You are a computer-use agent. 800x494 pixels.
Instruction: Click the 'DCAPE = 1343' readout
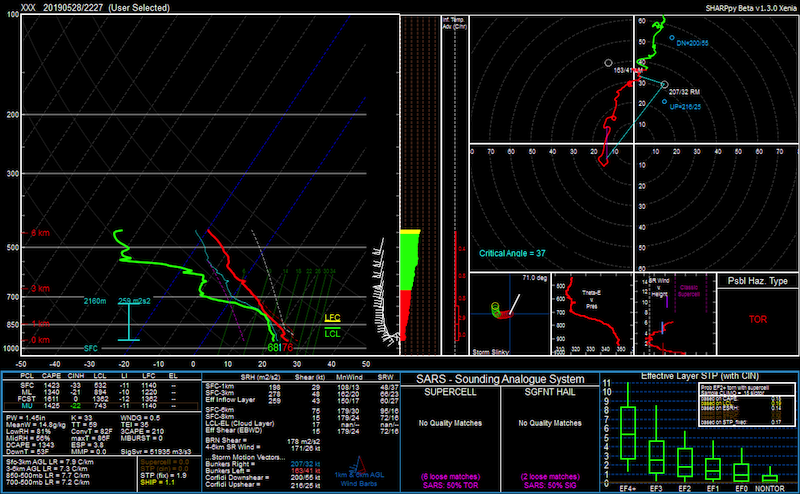click(30, 445)
